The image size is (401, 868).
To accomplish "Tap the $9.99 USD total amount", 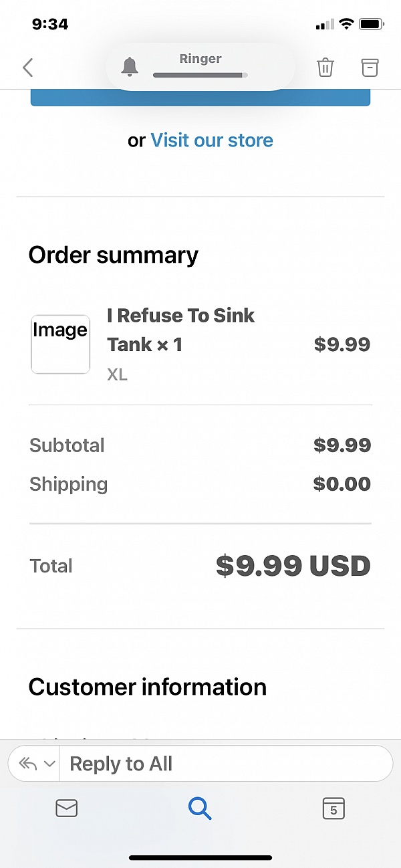I will click(293, 566).
